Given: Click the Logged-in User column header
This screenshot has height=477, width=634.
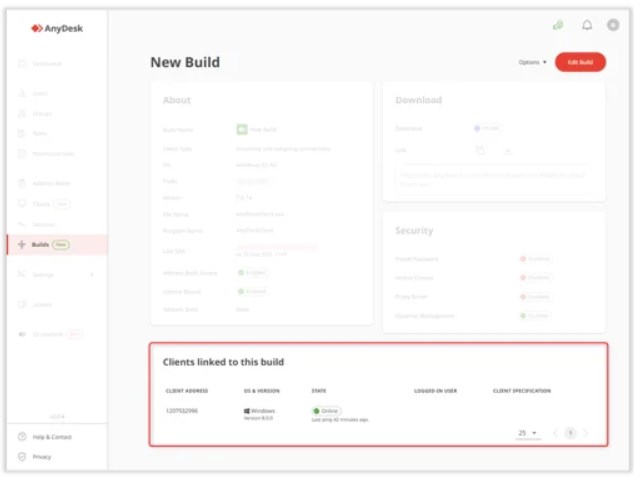Looking at the screenshot, I should click(x=435, y=391).
